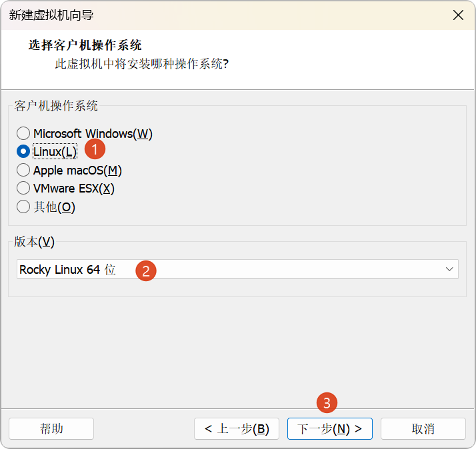This screenshot has height=449, width=476.
Task: Click the Microsoft Windows(W) label text
Action: (93, 133)
